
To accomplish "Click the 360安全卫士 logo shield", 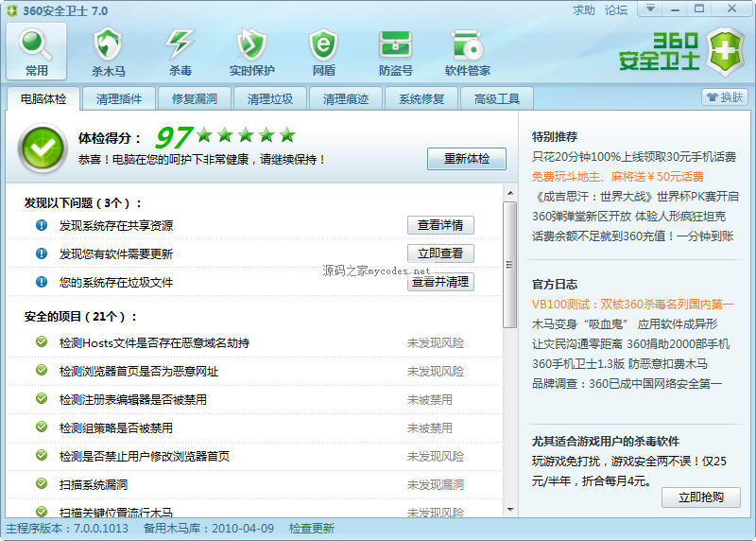I will click(726, 52).
